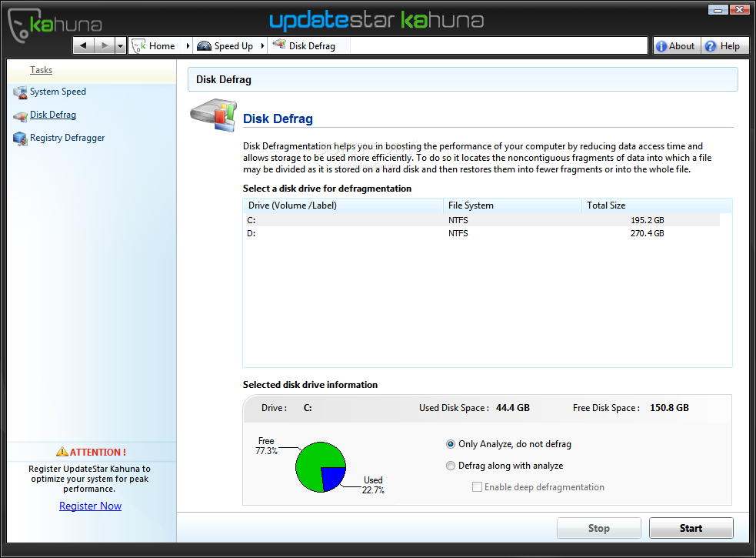Click the 195.2 GB size cell
The height and width of the screenshot is (558, 756).
click(647, 220)
